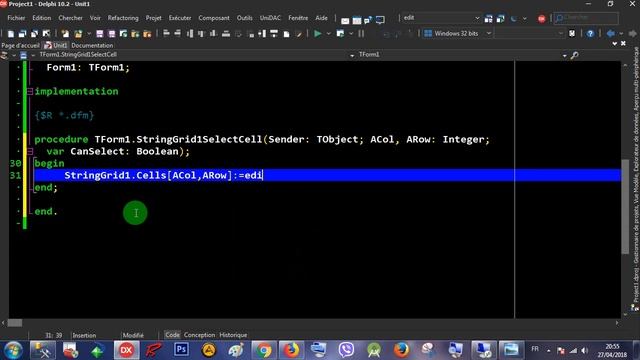Click the red Embarcadero toolbar icon
This screenshot has width=640, height=360.
click(x=542, y=19)
